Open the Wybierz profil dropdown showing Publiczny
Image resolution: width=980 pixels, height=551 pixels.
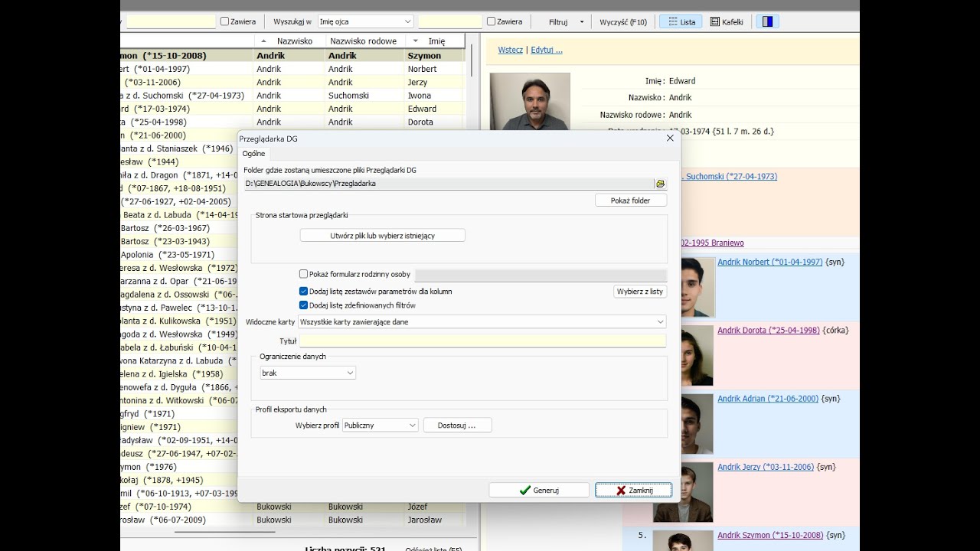point(381,425)
